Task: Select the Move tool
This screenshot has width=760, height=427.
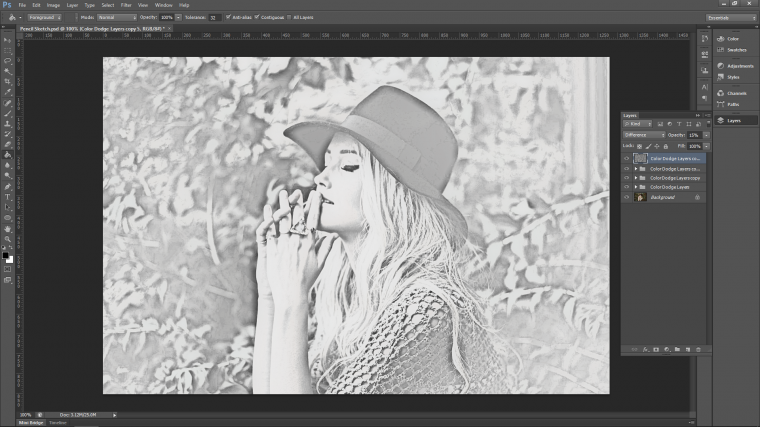Action: click(7, 40)
